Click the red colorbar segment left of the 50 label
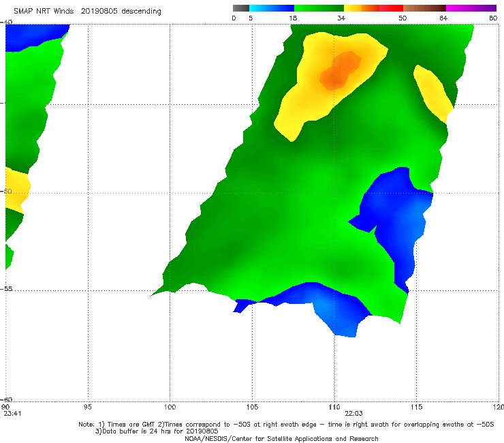This screenshot has height=443, width=504. click(x=391, y=8)
